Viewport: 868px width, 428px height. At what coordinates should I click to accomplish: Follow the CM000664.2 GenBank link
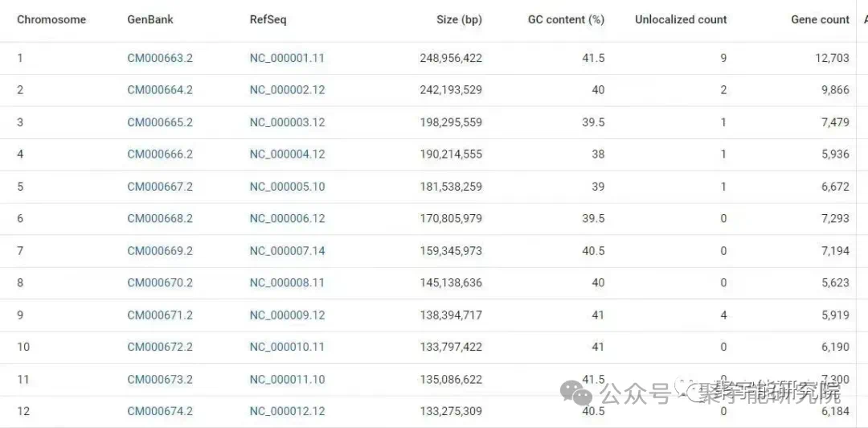[160, 90]
